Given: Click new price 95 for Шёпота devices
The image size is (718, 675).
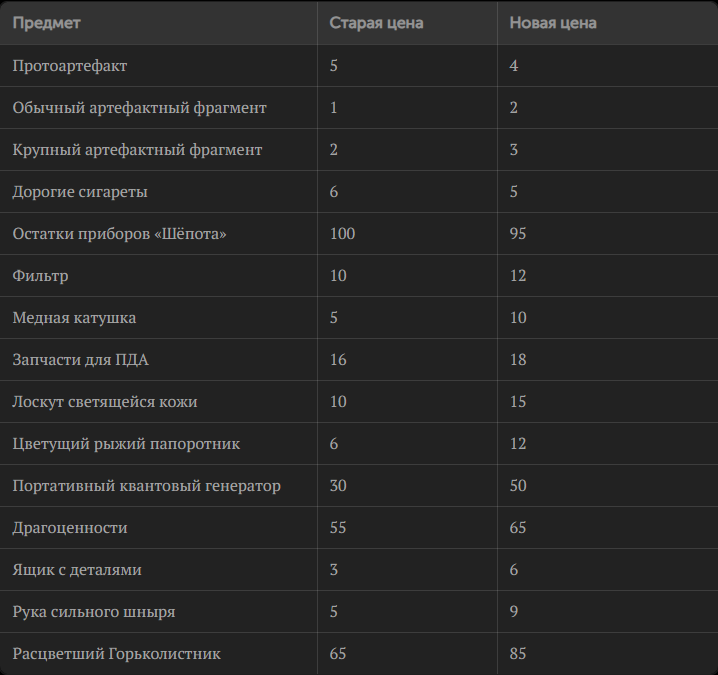Looking at the screenshot, I should point(518,234).
